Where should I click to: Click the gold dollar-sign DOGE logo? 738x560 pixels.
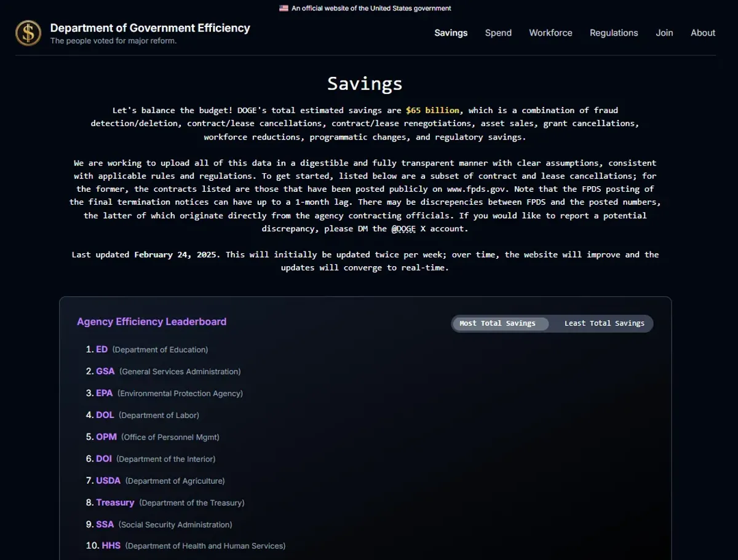(x=28, y=33)
